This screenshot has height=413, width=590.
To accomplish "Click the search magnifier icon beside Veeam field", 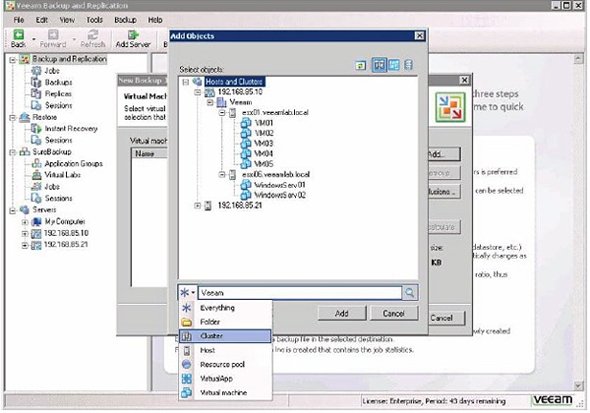I will 410,292.
